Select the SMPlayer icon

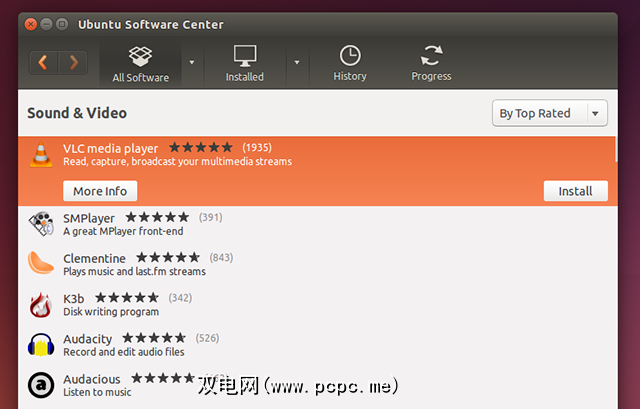pos(41,224)
